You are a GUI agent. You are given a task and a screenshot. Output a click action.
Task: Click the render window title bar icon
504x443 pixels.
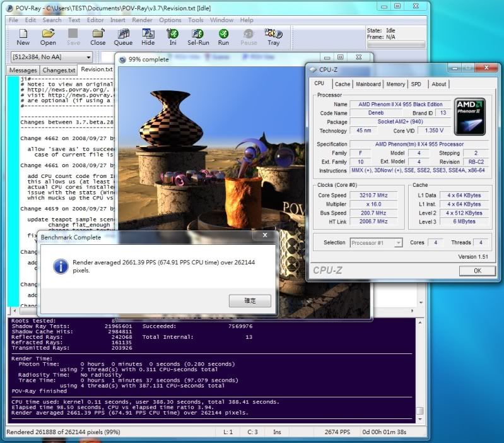tap(122, 60)
